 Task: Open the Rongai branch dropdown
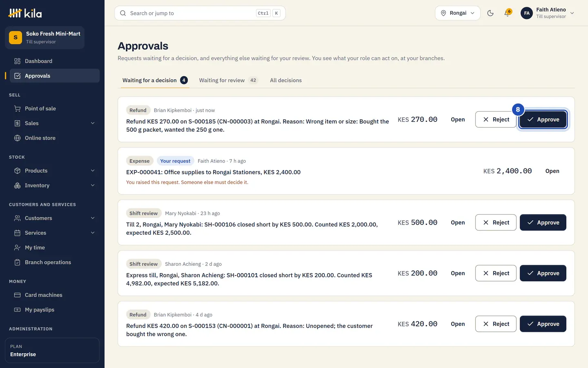point(458,13)
